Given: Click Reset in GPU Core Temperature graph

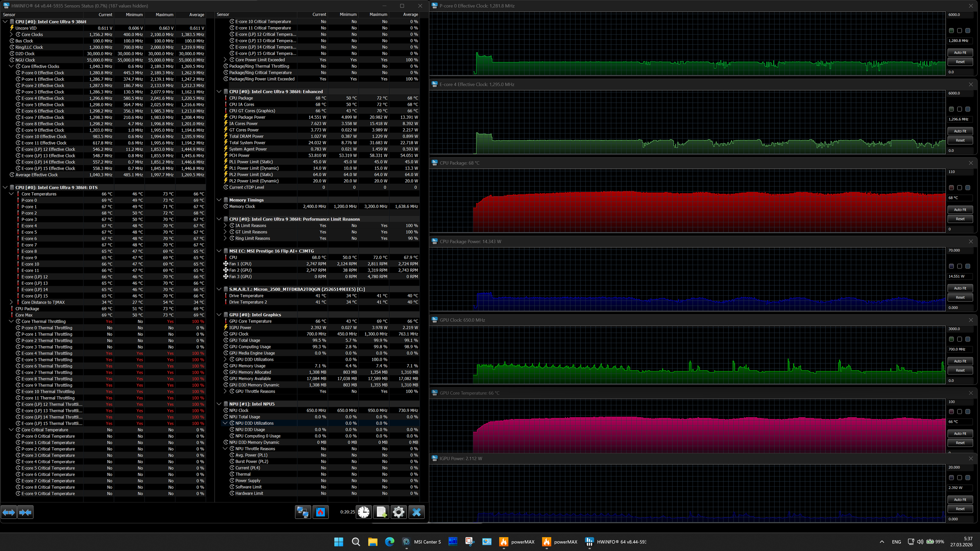Looking at the screenshot, I should (960, 443).
